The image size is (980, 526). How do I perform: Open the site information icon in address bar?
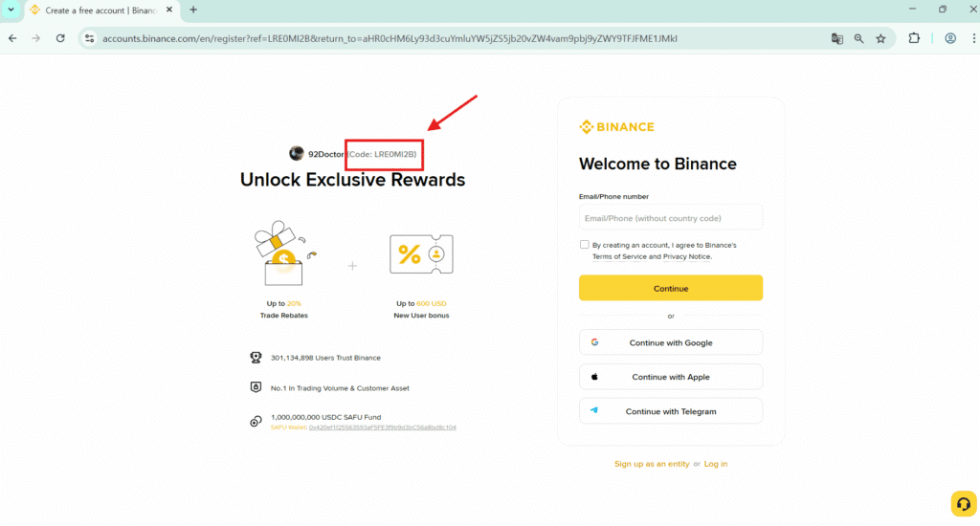coord(89,38)
